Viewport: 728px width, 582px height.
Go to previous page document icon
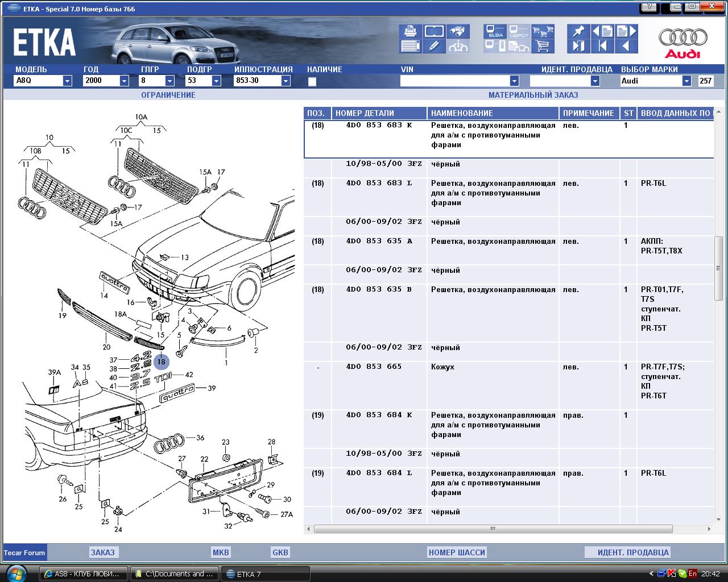point(603,31)
